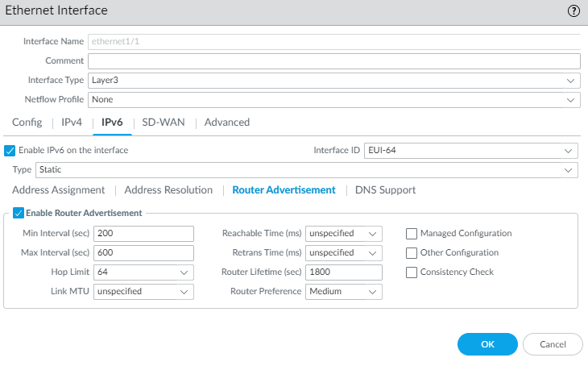588x366 pixels.
Task: Open the Interface Type dropdown
Action: pyautogui.click(x=333, y=81)
